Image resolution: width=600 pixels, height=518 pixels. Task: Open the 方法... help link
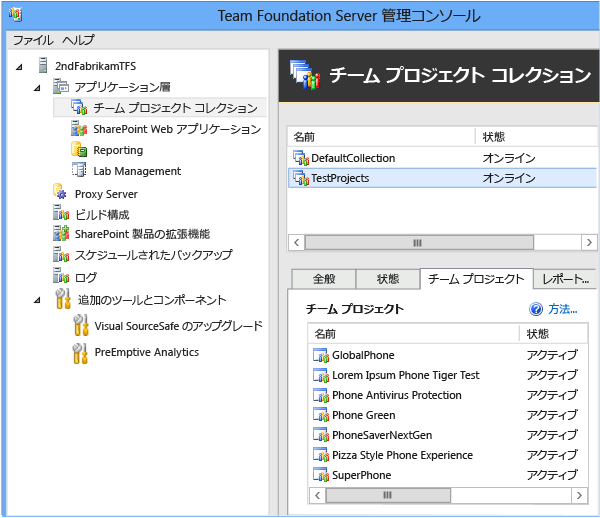562,309
